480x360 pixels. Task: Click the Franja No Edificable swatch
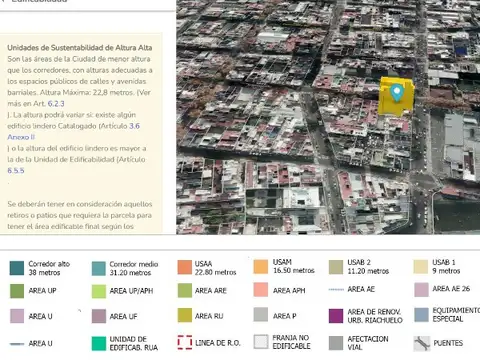pos(260,342)
